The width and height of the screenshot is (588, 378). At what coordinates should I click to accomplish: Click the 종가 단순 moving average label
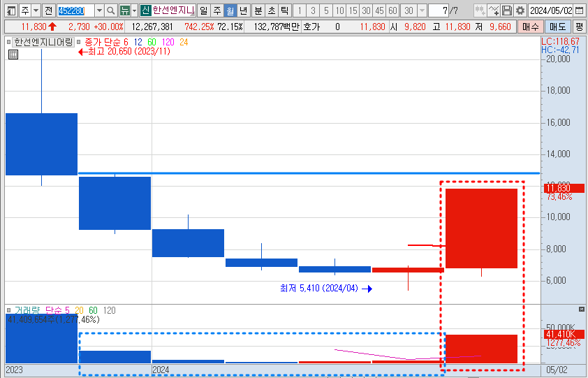coord(103,43)
